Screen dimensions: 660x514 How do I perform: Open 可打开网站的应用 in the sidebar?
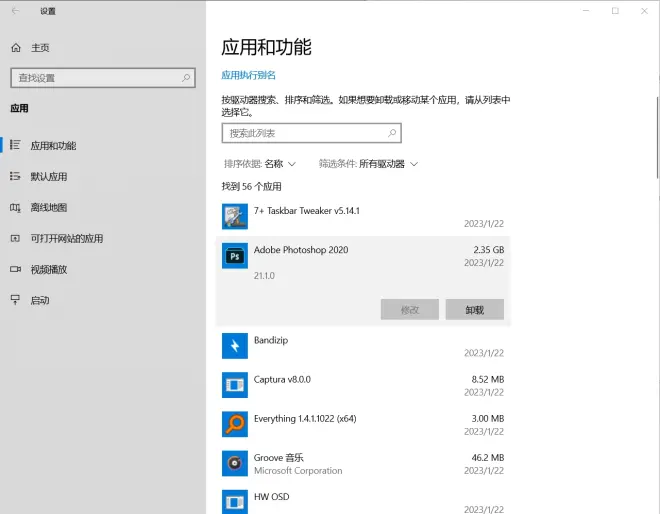click(67, 239)
